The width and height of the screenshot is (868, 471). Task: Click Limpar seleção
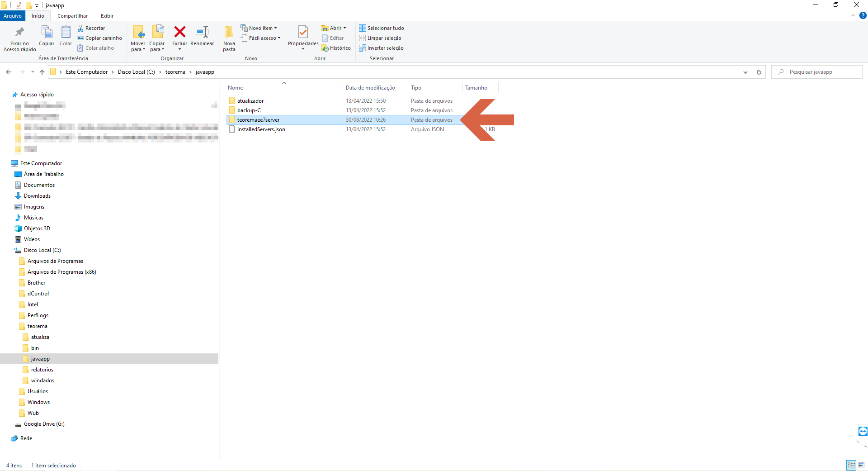(x=380, y=38)
